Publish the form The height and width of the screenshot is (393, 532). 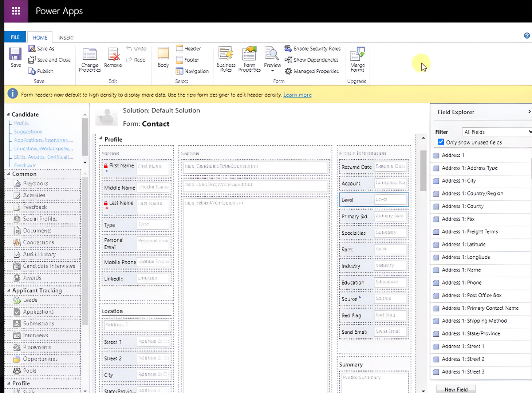pos(41,71)
